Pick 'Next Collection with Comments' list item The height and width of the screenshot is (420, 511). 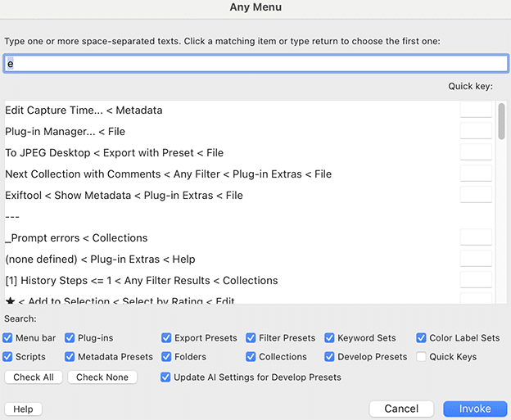pos(168,174)
